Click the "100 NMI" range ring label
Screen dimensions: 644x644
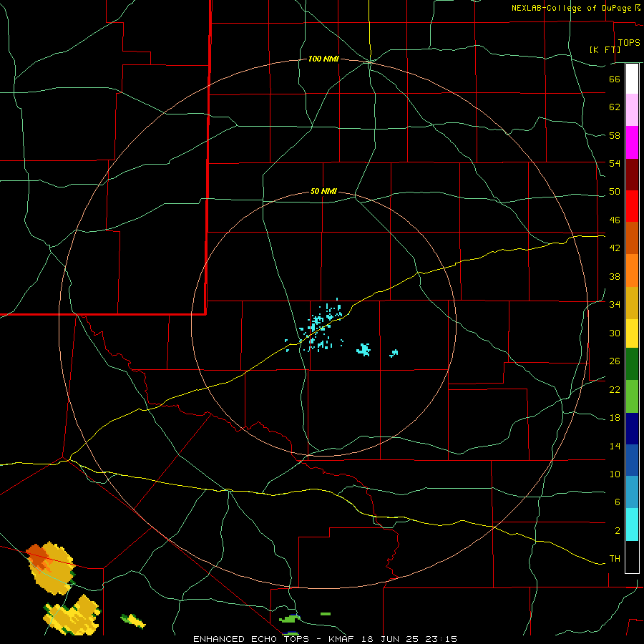[x=323, y=59]
